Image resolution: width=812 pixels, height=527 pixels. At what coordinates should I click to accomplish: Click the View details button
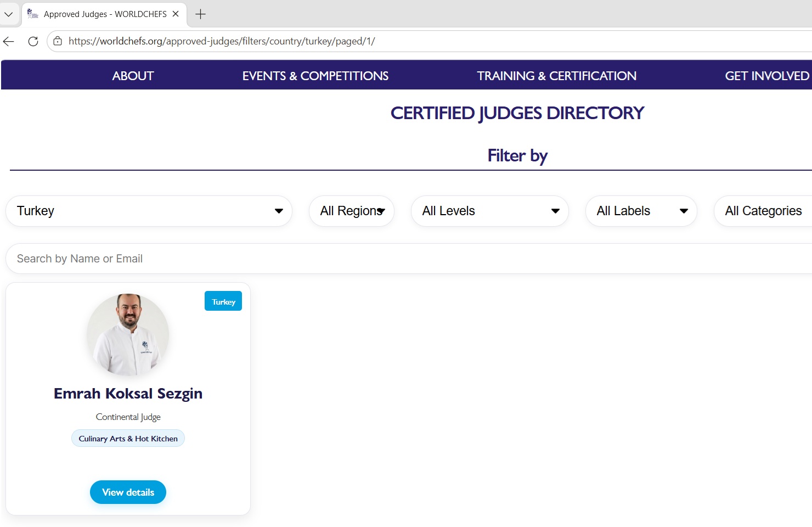pyautogui.click(x=128, y=492)
